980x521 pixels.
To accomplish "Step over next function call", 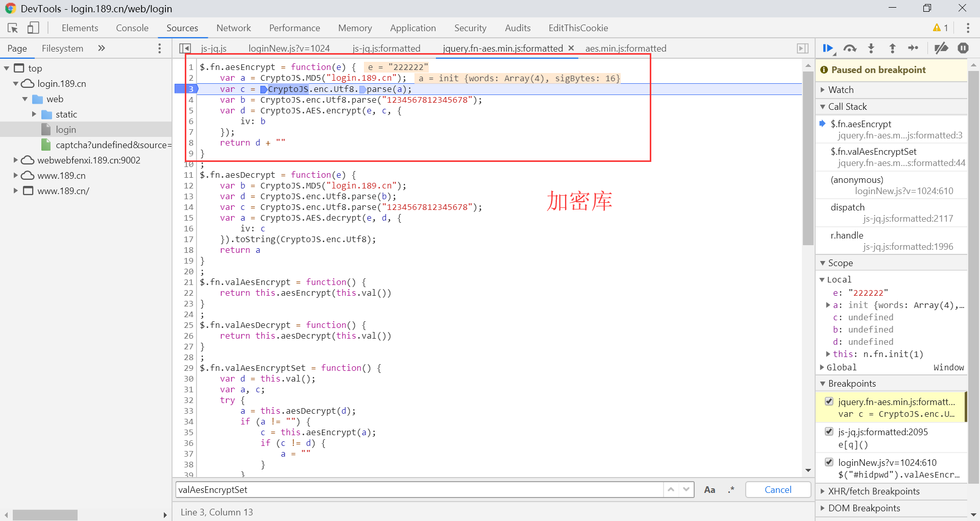I will tap(850, 48).
